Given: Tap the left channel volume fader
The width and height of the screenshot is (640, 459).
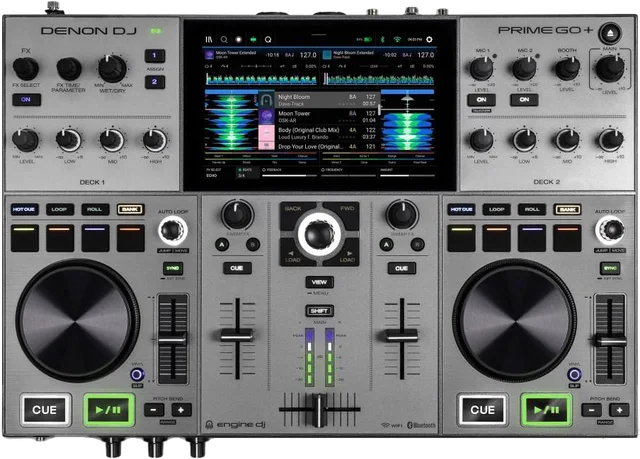Looking at the screenshot, I should (x=237, y=335).
